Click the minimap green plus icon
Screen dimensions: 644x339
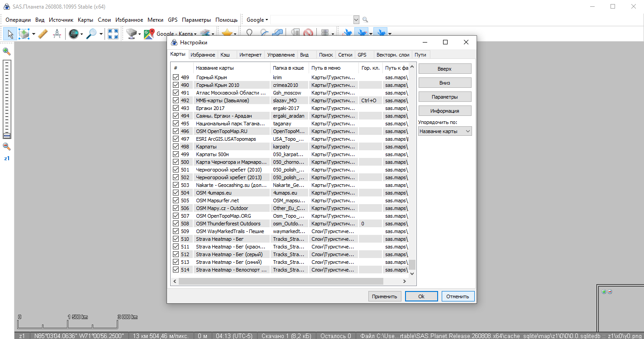coord(604,292)
